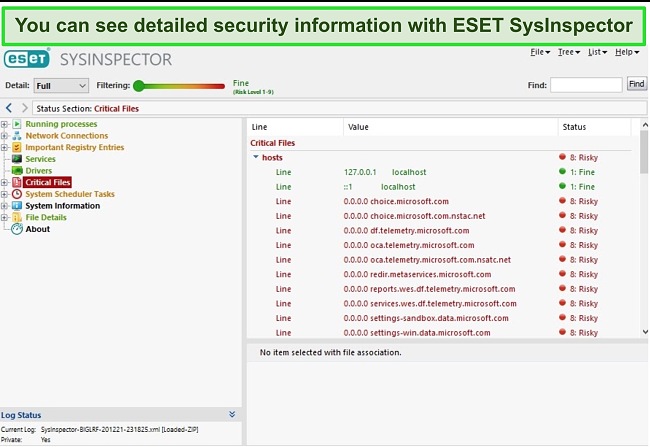Click the Important Registry Entries icon
The width and height of the screenshot is (650, 447).
point(17,147)
